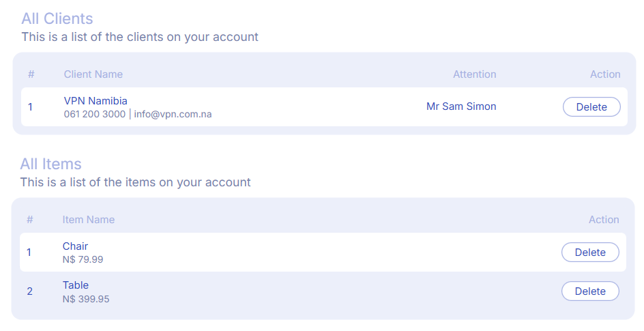The height and width of the screenshot is (331, 644).
Task: Click the # header in clients table
Action: (31, 74)
